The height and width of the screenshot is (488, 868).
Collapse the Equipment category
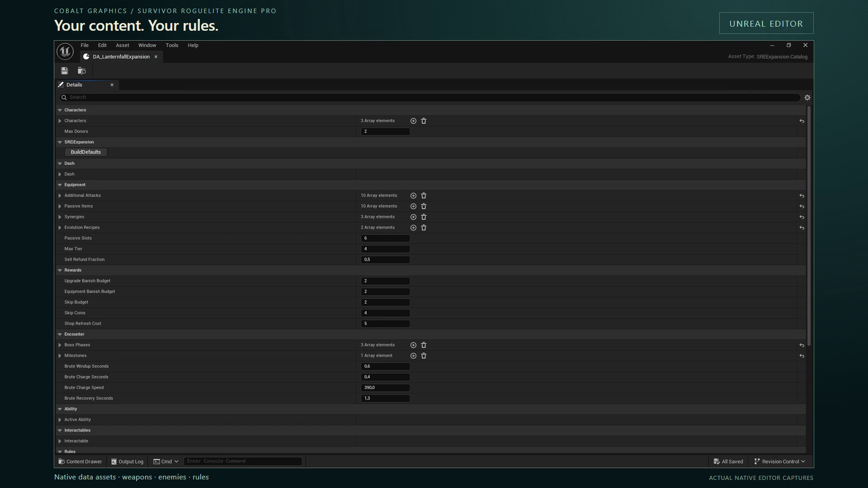pyautogui.click(x=60, y=185)
